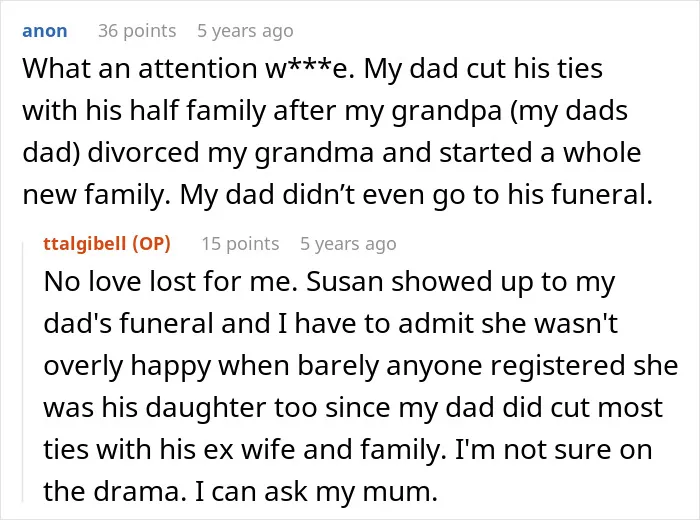
Task: Click the sentence "I can ask my mum."
Action: pos(316,491)
